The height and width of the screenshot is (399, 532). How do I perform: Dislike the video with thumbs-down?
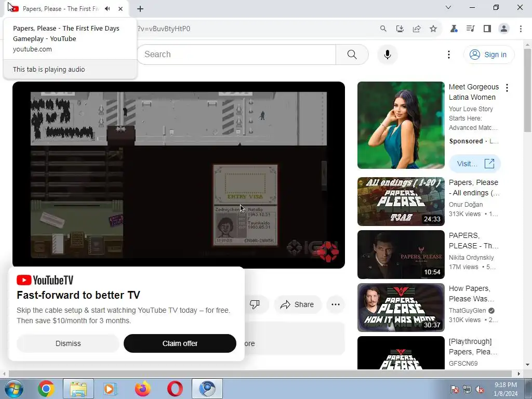(x=255, y=304)
